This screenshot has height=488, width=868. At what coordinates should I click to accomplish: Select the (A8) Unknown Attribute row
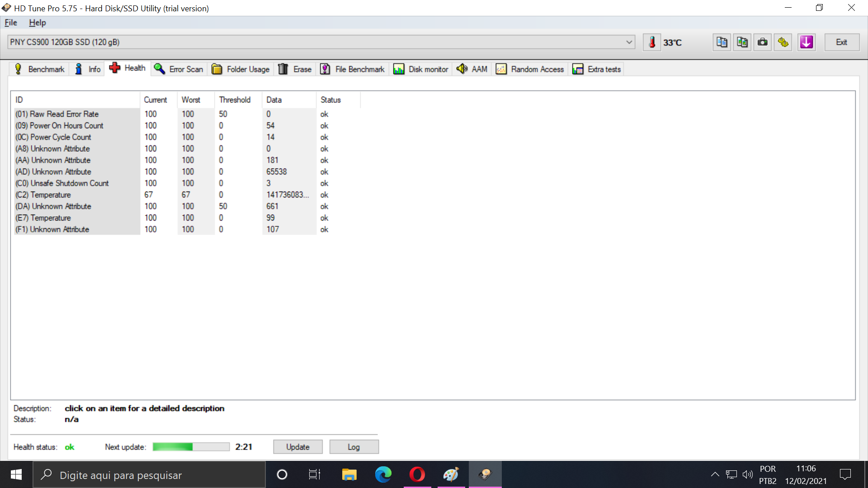click(x=187, y=149)
